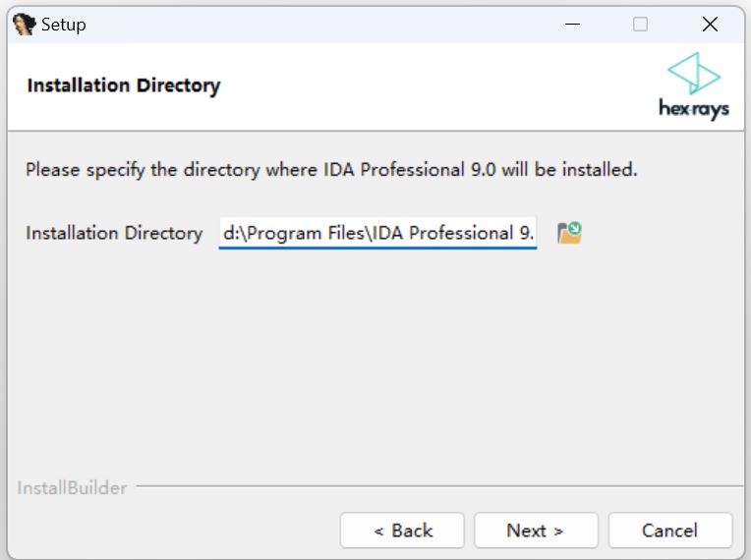Click the InstallBuilder label at the bottom

72,487
